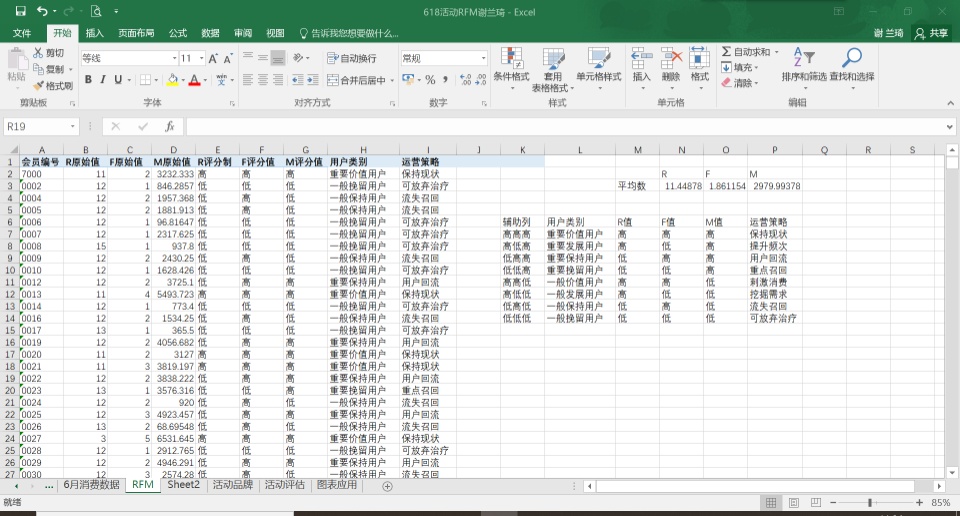Click the yellow fill color button
The image size is (960, 516).
172,80
